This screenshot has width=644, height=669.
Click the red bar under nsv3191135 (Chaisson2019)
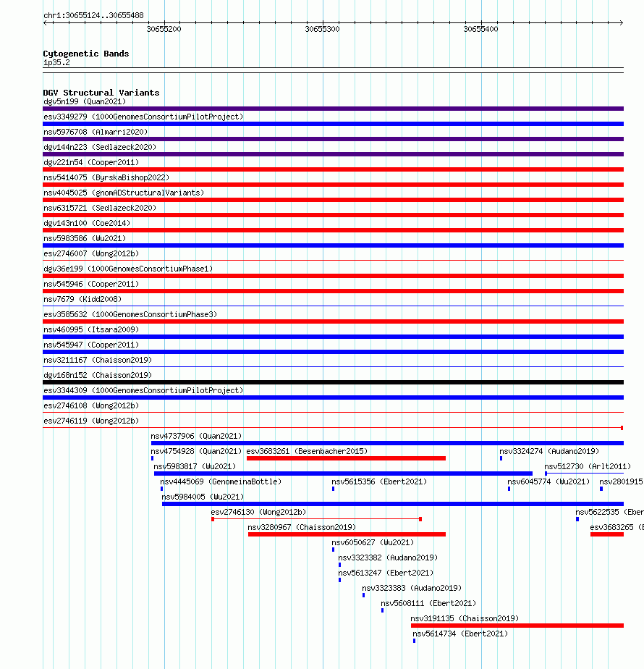click(x=517, y=626)
